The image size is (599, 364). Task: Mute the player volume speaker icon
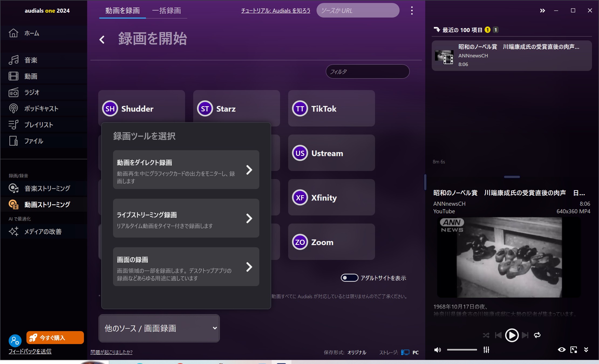(437, 350)
